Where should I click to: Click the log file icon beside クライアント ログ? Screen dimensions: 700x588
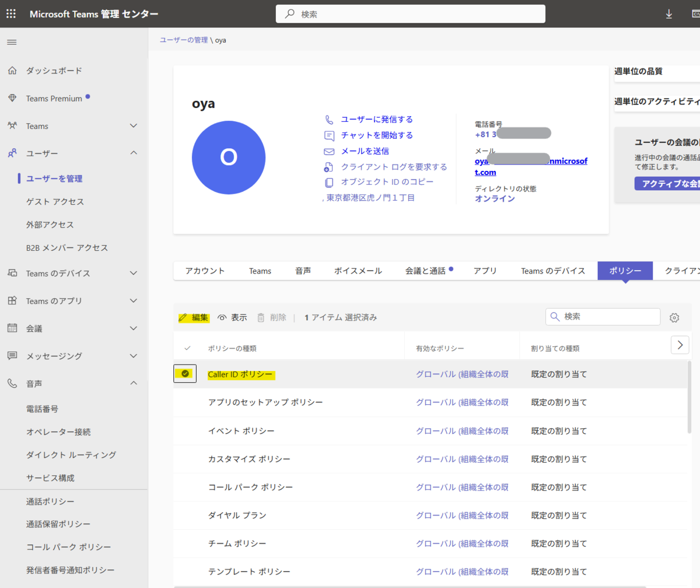point(330,167)
